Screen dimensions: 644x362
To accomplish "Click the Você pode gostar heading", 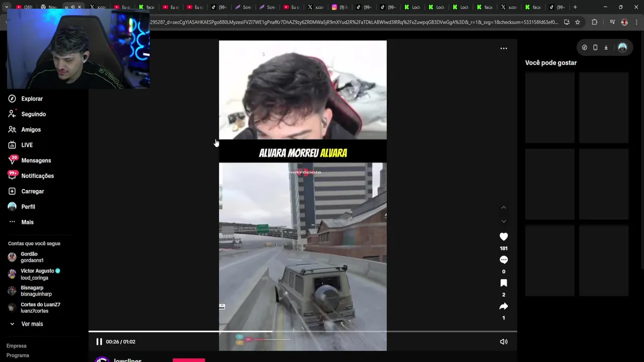I will (x=551, y=63).
